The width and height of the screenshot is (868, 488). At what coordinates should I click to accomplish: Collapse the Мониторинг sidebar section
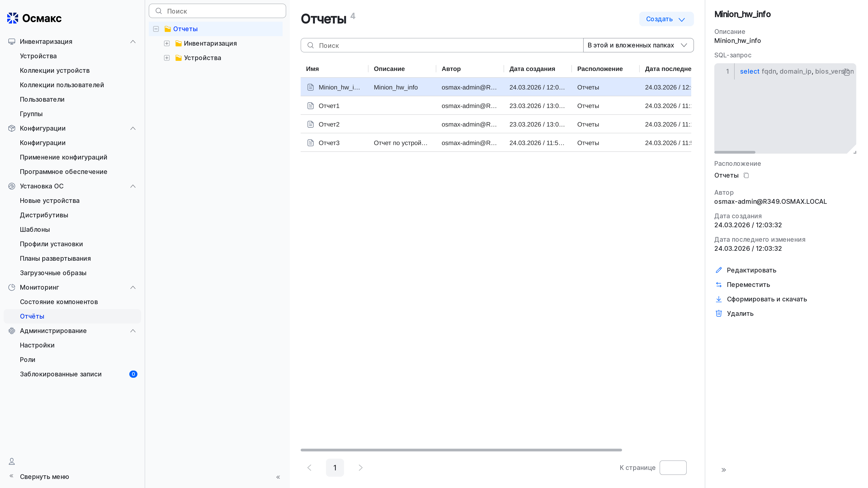133,287
